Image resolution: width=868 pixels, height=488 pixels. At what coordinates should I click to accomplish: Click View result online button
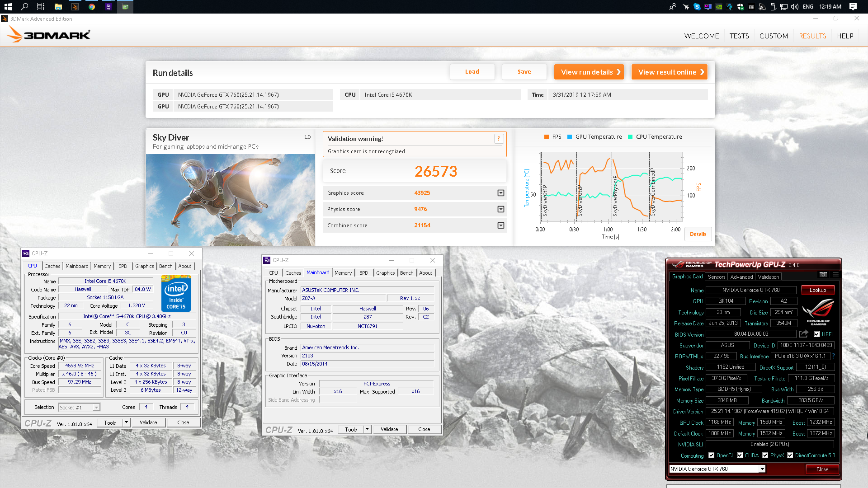[670, 72]
